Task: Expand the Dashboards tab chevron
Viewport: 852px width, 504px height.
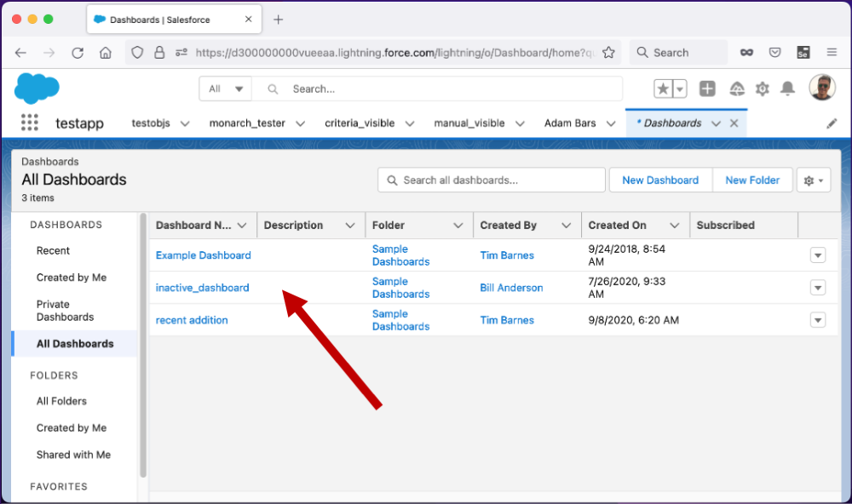Action: pyautogui.click(x=716, y=123)
